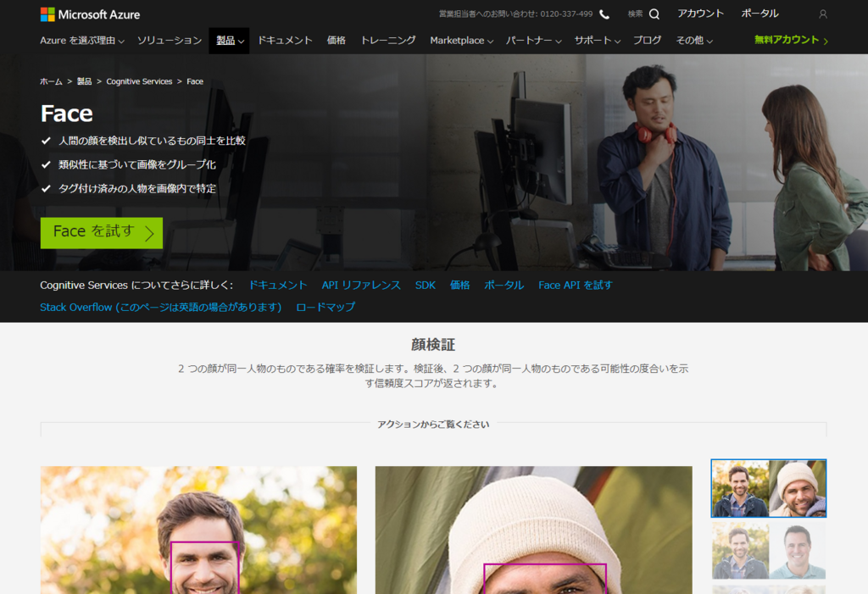Viewport: 868px width, 594px height.
Task: Click the right demo photo with beanie
Action: click(534, 530)
